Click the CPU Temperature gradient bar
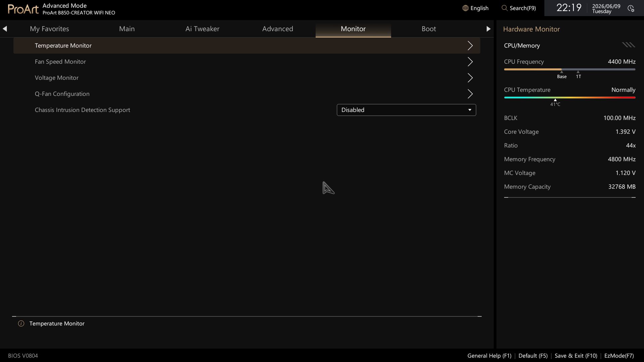Screen dimensions: 644x362 click(x=570, y=98)
